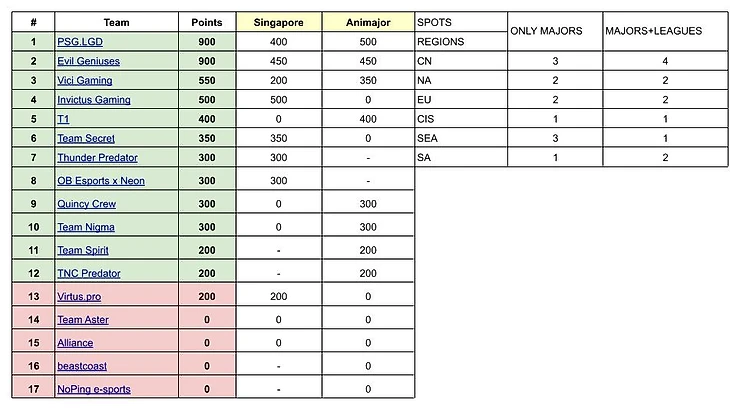Click the Team Aster link
This screenshot has width=730, height=409.
tap(83, 319)
